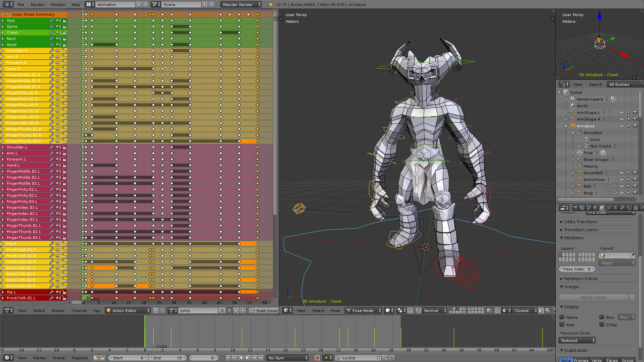Click the wrench icon on the Hips channel
This screenshot has height=362, width=644.
[52, 20]
